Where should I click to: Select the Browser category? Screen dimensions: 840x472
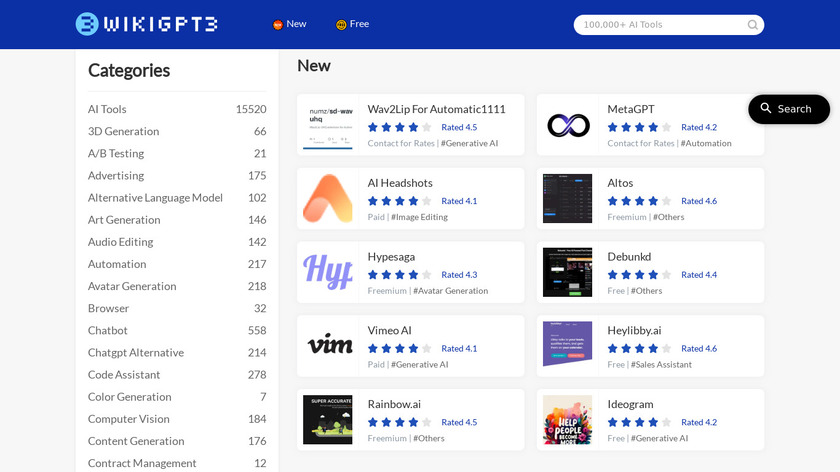tap(177, 309)
